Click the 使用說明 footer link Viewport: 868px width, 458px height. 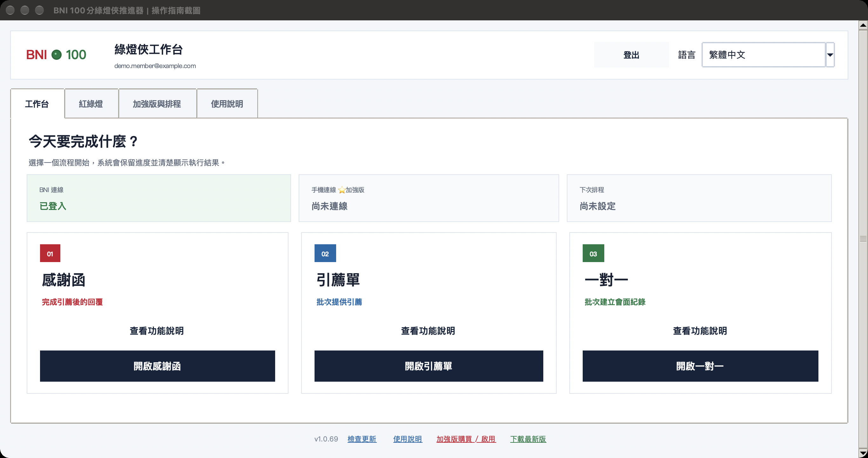pyautogui.click(x=408, y=439)
